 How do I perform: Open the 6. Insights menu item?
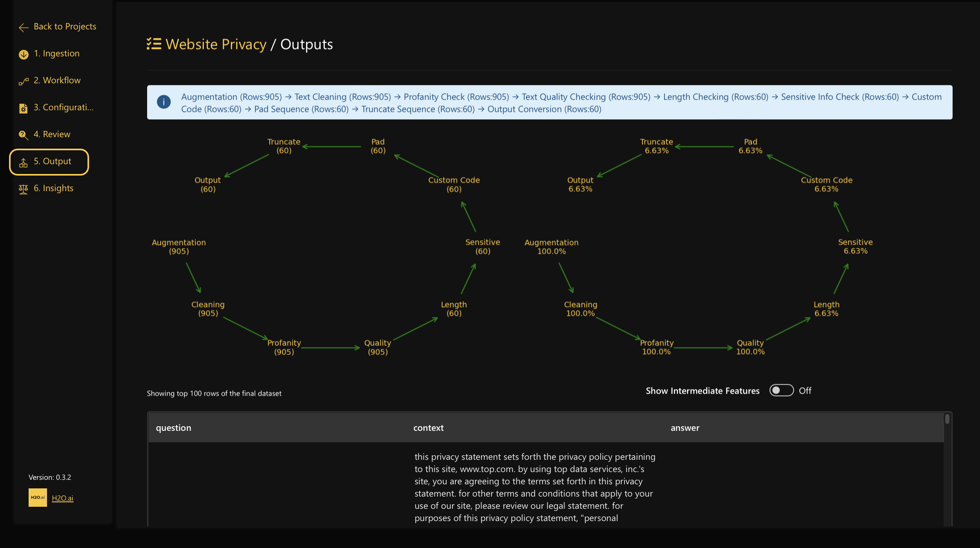(53, 188)
